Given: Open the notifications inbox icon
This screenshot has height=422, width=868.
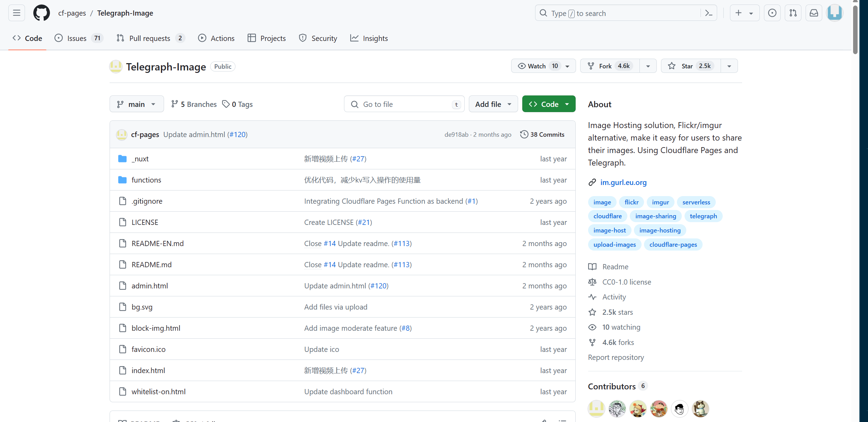Looking at the screenshot, I should (814, 13).
